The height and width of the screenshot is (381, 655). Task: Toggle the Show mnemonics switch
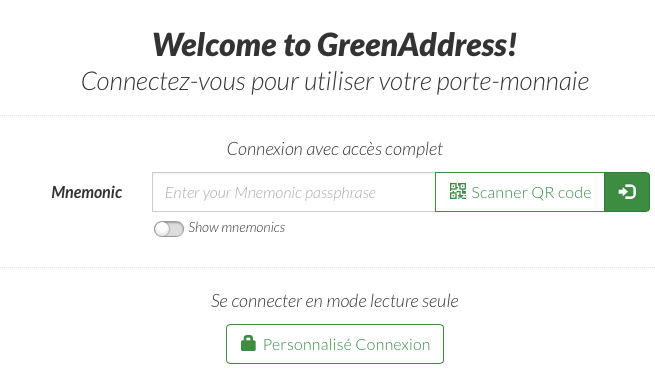pyautogui.click(x=169, y=229)
